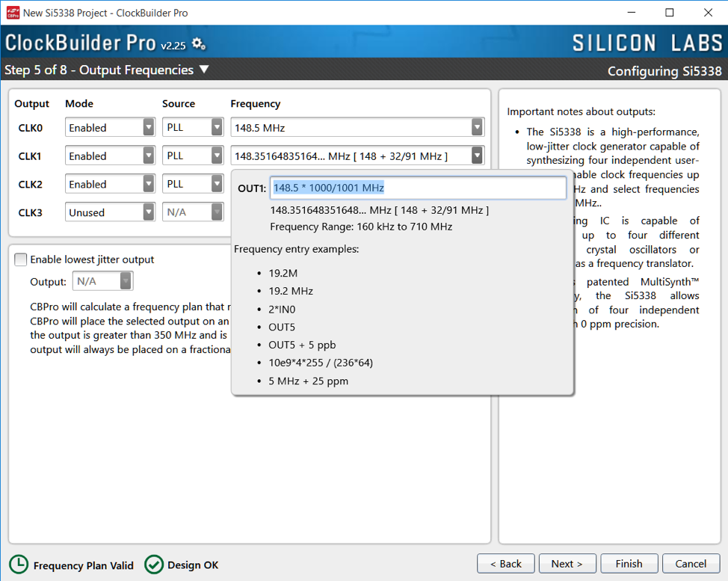Click the CLK1 output label

click(30, 156)
